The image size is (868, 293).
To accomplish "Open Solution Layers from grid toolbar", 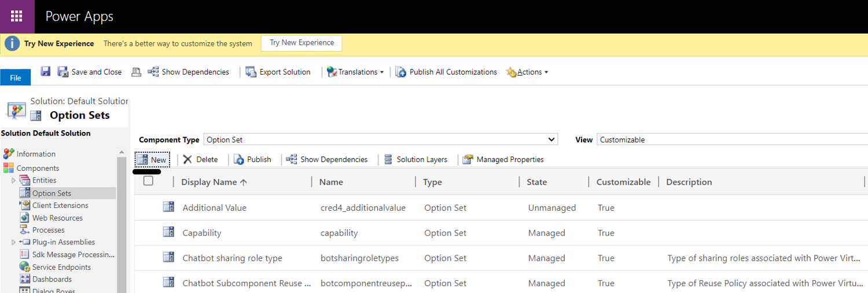I will tap(415, 159).
